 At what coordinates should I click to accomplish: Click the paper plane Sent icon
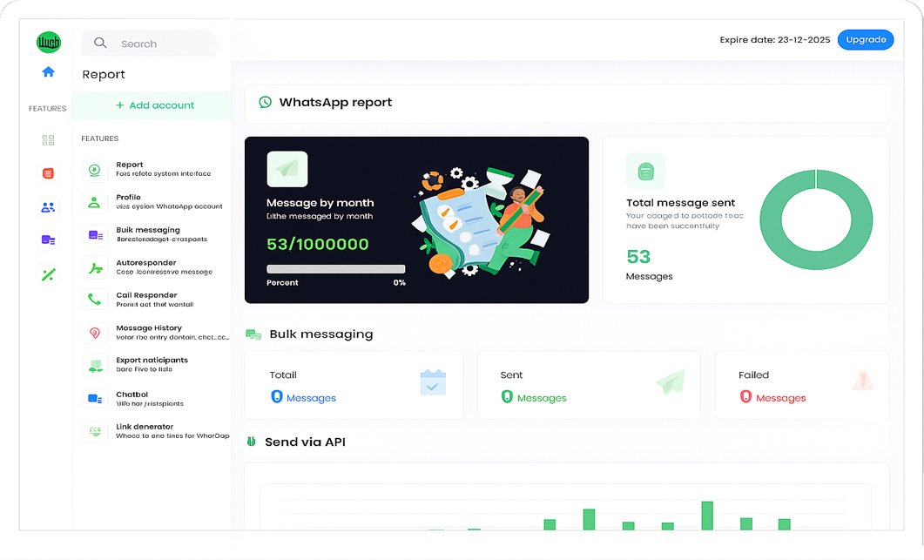[670, 382]
